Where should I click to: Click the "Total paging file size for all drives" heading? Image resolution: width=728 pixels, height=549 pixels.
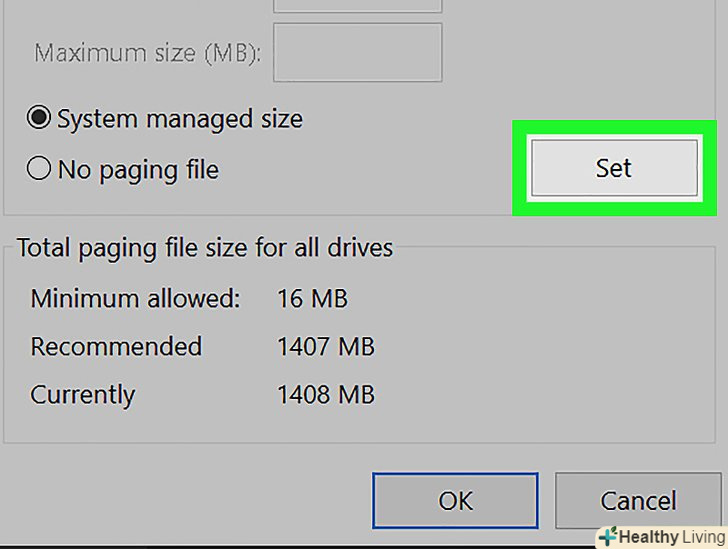click(205, 247)
